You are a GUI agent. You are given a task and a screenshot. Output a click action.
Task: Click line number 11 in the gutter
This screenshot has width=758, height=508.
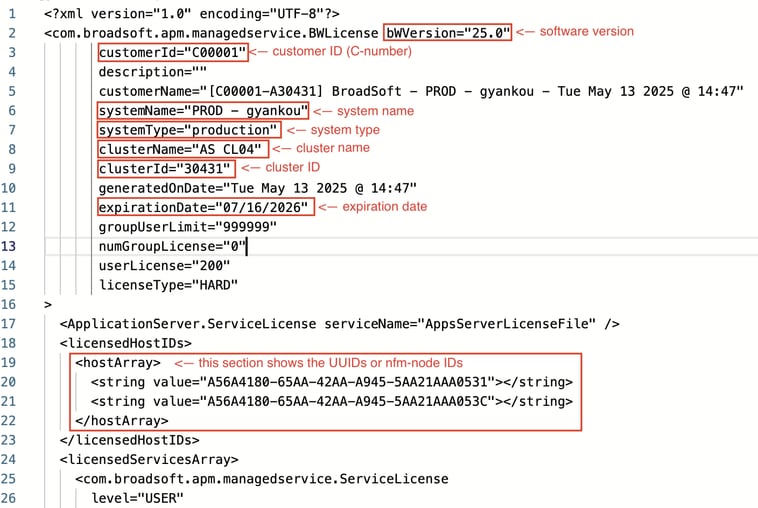click(x=8, y=207)
